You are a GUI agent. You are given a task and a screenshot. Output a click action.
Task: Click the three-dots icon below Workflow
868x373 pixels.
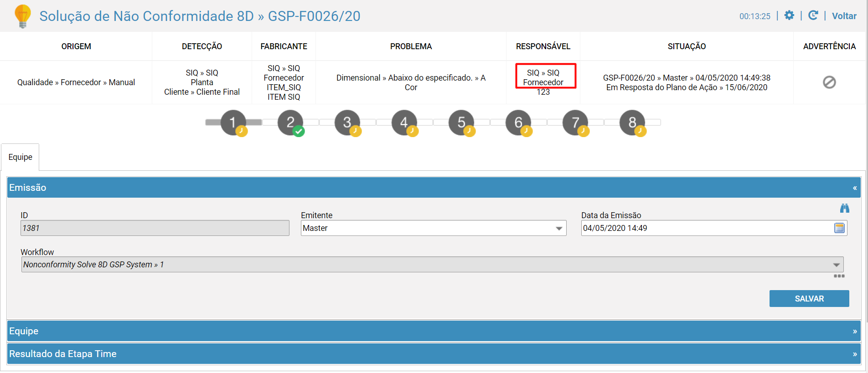[839, 276]
